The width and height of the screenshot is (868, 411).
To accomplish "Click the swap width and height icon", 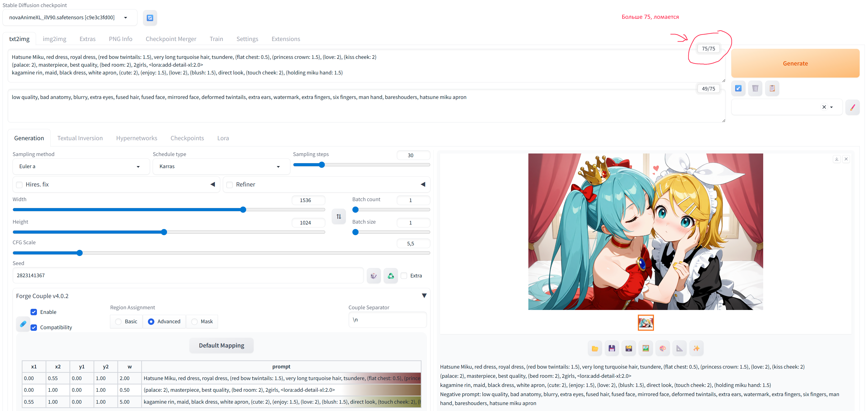I will click(339, 216).
